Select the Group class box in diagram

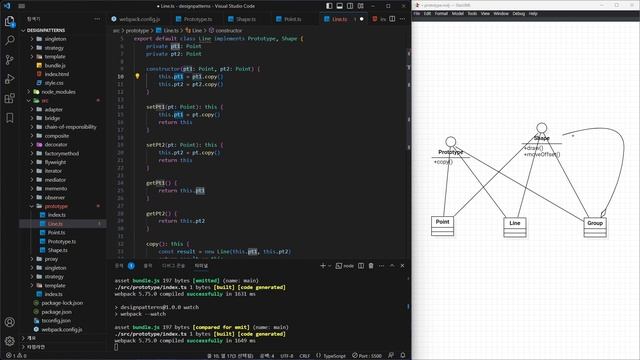[595, 227]
